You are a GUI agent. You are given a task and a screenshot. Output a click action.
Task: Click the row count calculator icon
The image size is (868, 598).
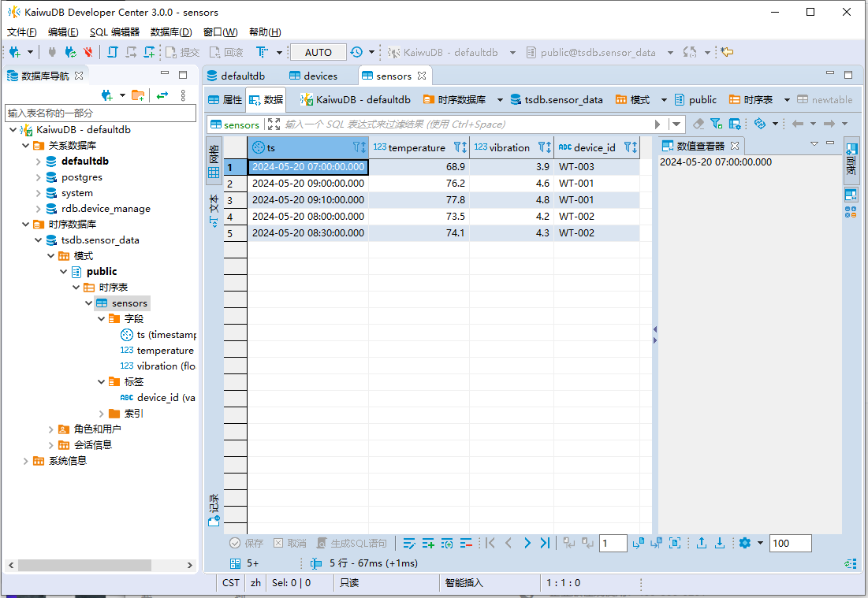(235, 563)
